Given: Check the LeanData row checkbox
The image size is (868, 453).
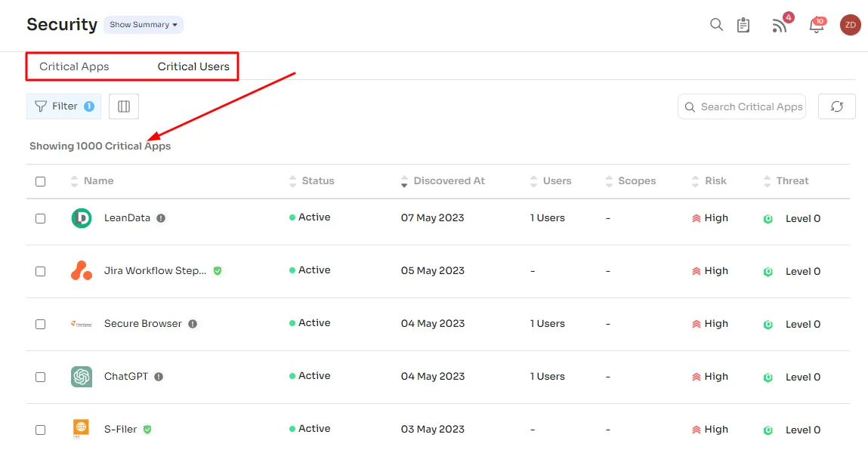Looking at the screenshot, I should click(x=40, y=218).
